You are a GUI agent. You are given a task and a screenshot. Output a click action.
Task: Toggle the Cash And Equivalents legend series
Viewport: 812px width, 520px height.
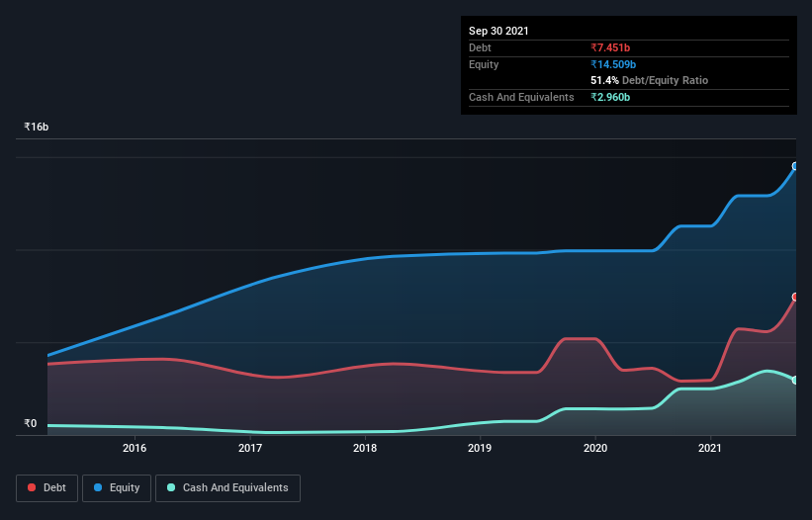click(227, 488)
